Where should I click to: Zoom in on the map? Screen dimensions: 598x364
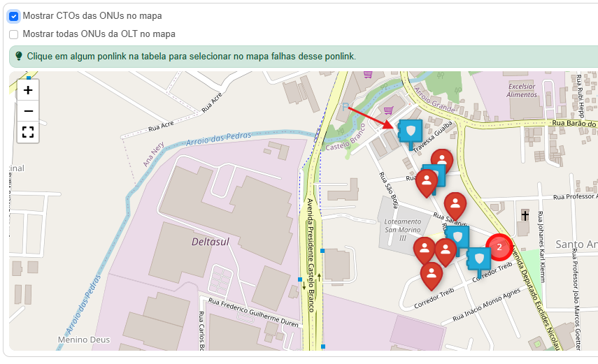click(x=28, y=90)
